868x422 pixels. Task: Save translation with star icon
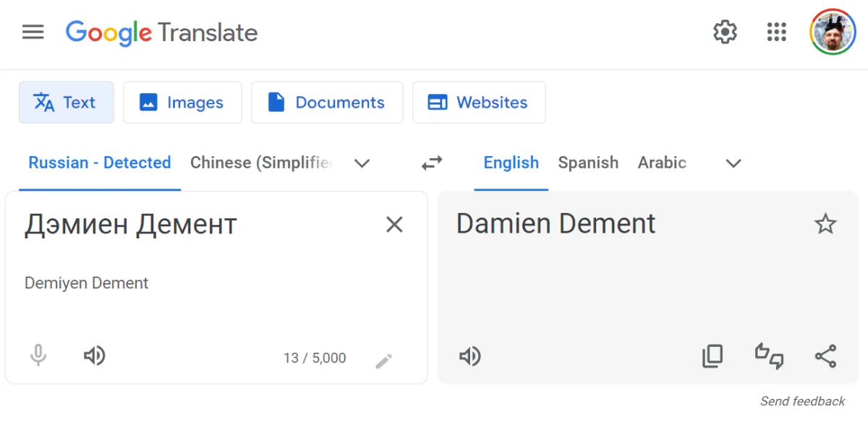[x=825, y=224]
